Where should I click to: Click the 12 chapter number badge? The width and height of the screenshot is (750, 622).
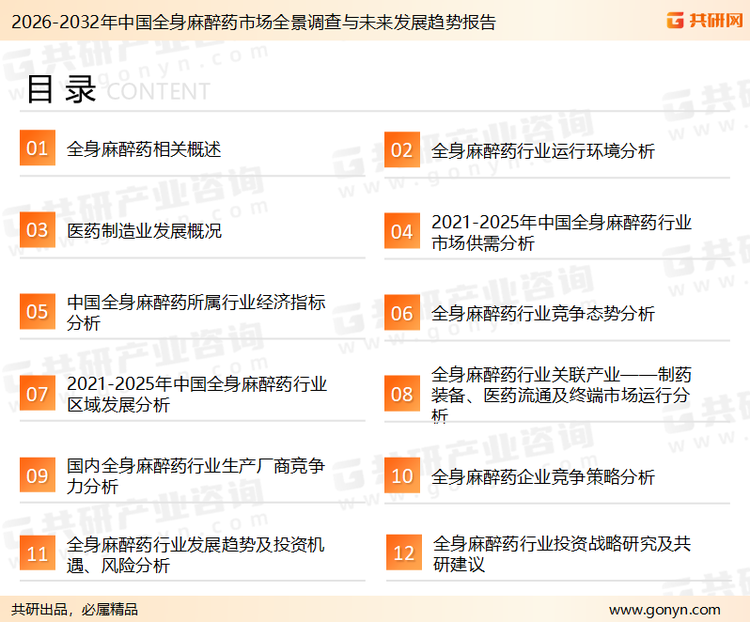pos(403,554)
